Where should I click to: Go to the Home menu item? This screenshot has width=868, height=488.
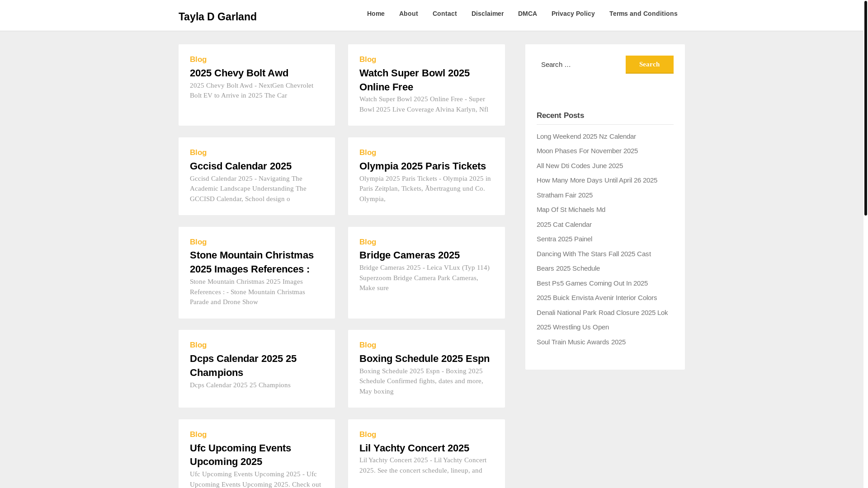[376, 14]
